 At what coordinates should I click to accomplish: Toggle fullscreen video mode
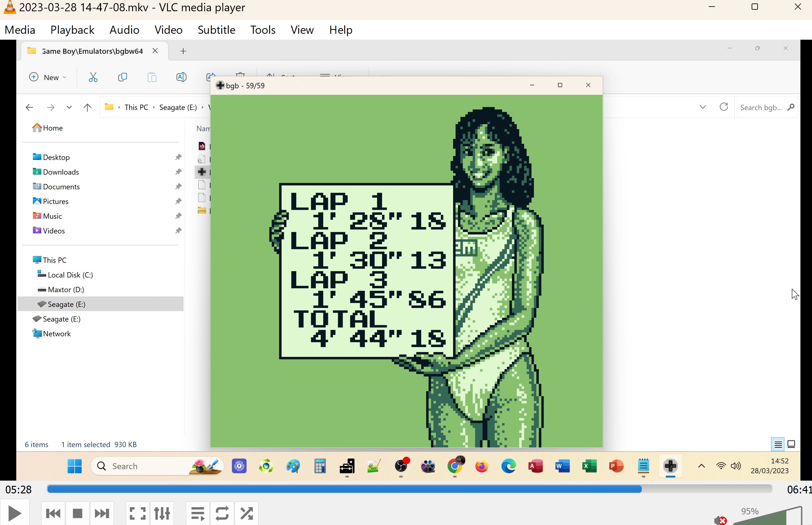pyautogui.click(x=137, y=513)
